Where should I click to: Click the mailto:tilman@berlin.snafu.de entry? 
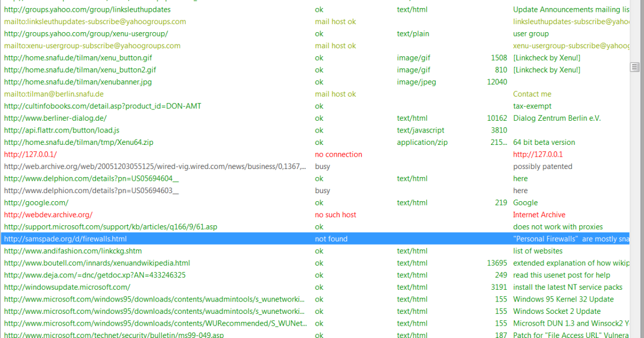click(54, 94)
